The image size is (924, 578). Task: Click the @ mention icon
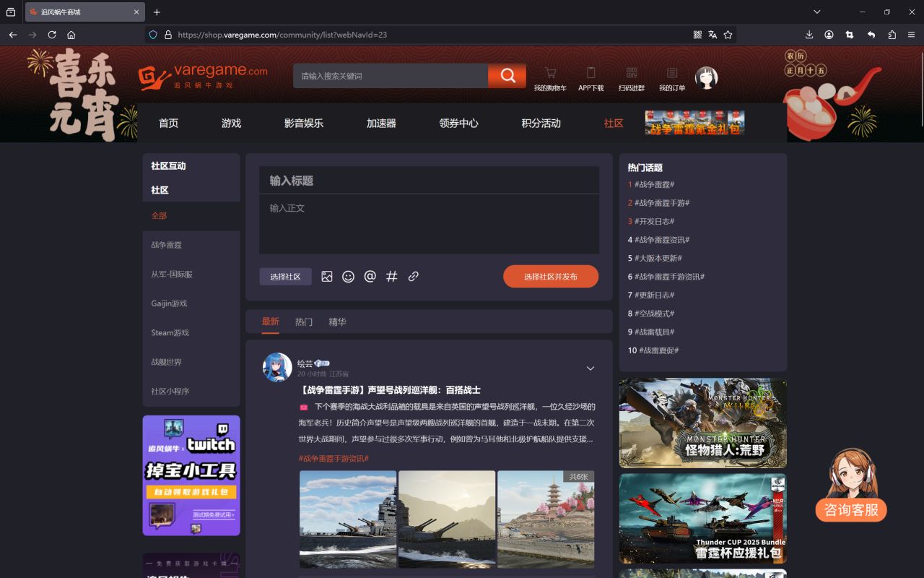click(x=370, y=276)
